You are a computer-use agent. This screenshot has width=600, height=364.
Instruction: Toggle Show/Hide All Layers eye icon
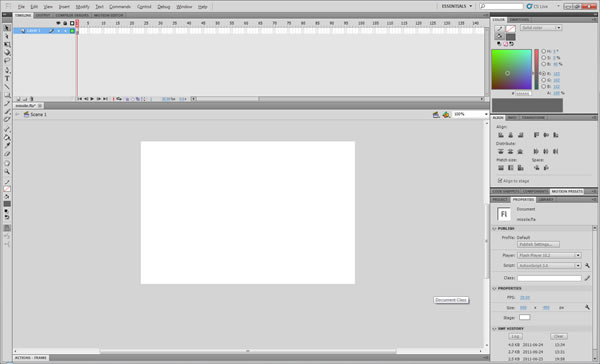(x=59, y=23)
